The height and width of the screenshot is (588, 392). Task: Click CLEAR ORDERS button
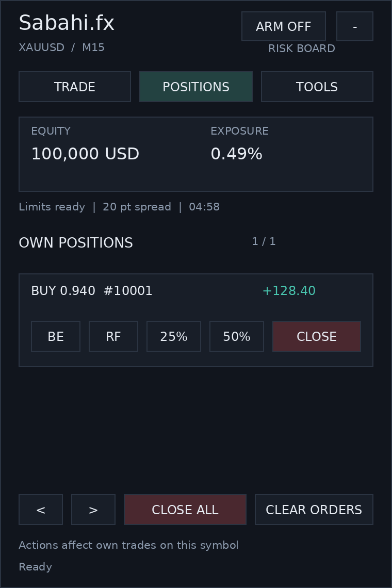pos(314,510)
